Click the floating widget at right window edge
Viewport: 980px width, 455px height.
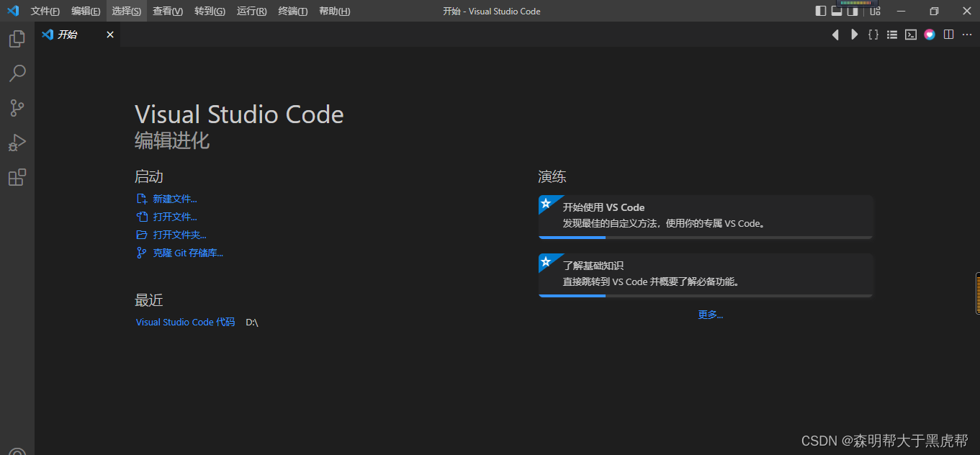(x=978, y=293)
